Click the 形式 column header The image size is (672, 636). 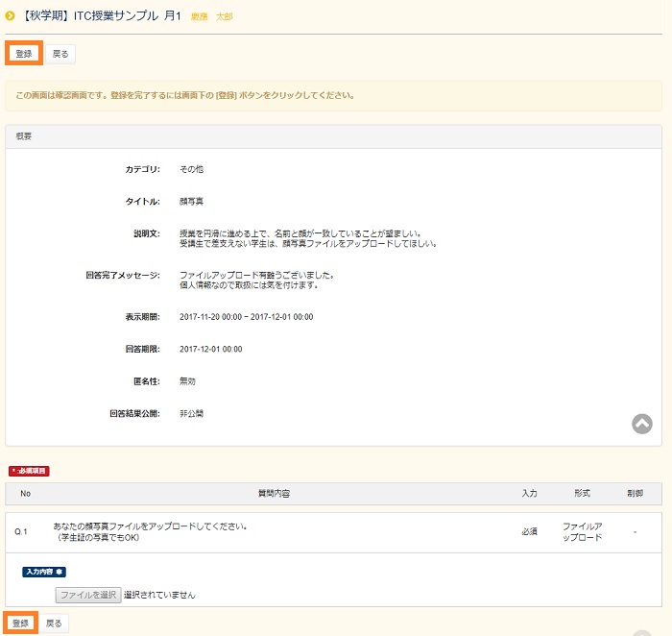point(582,493)
